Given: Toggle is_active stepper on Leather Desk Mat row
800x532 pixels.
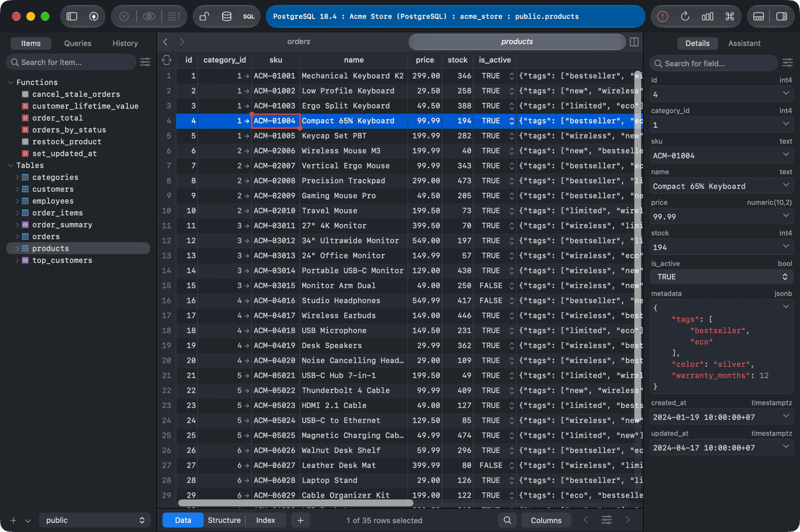Looking at the screenshot, I should 511,466.
